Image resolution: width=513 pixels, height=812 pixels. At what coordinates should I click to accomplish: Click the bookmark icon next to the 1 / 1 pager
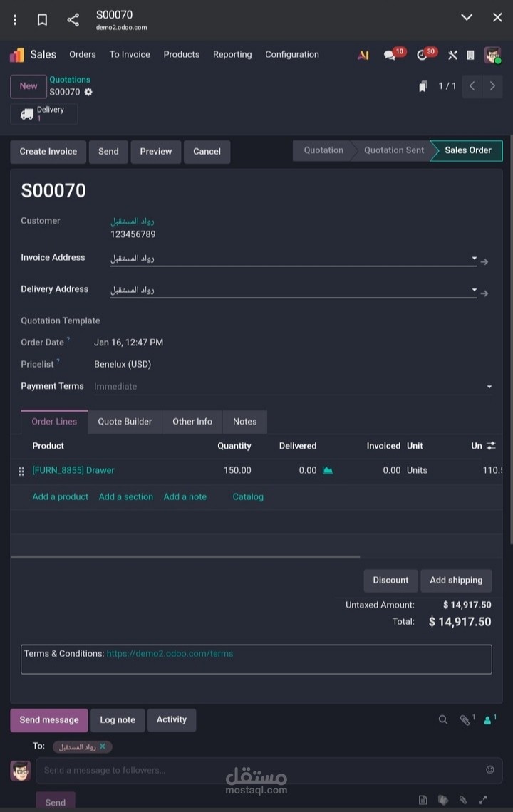[423, 86]
